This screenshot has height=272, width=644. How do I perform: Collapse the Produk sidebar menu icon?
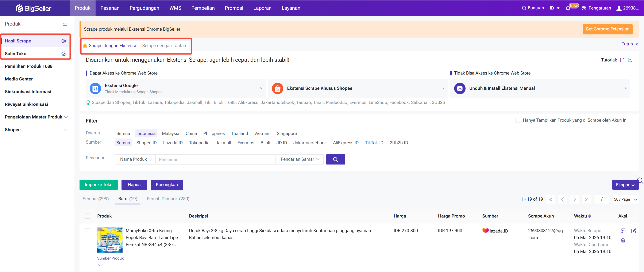(65, 24)
